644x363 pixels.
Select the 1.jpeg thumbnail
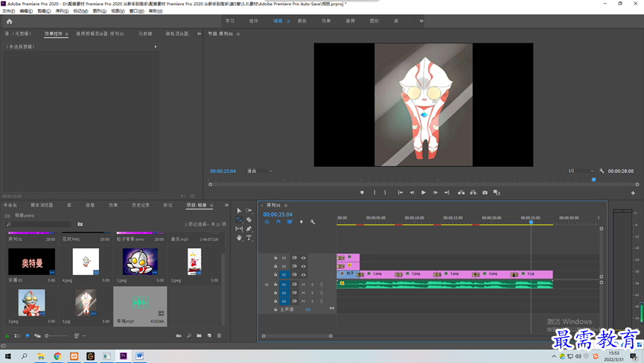point(140,262)
